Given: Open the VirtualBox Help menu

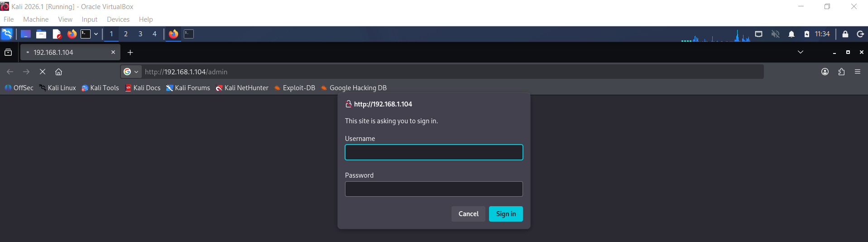Looking at the screenshot, I should 146,19.
